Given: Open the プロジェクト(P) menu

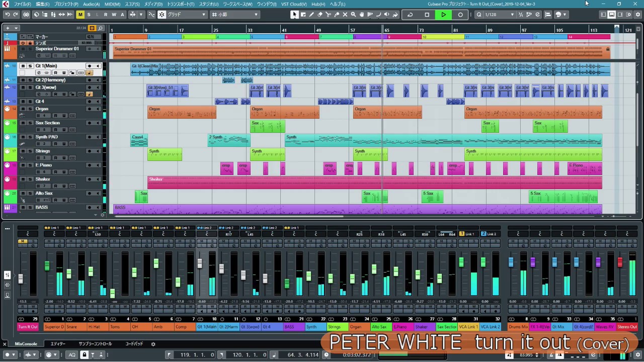Looking at the screenshot, I should 66,4.
